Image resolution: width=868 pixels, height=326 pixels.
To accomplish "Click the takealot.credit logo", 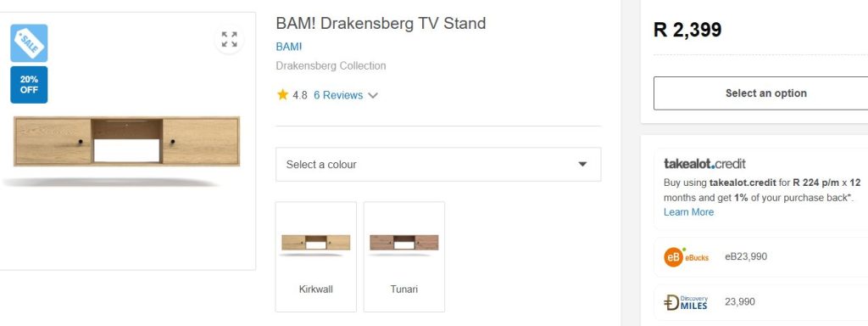I will click(x=704, y=164).
